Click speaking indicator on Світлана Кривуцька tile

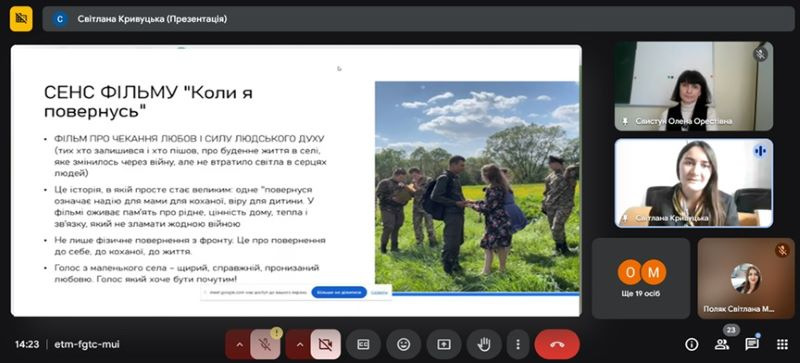tap(760, 151)
